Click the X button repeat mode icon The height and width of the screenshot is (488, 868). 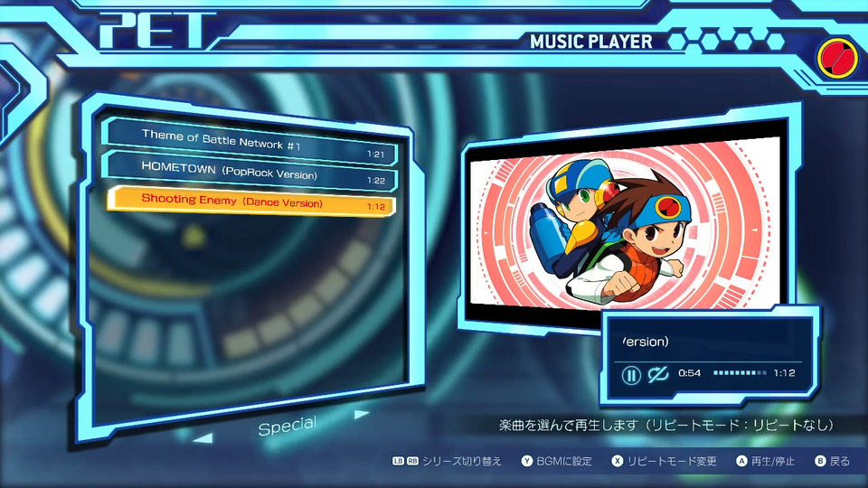click(x=617, y=461)
